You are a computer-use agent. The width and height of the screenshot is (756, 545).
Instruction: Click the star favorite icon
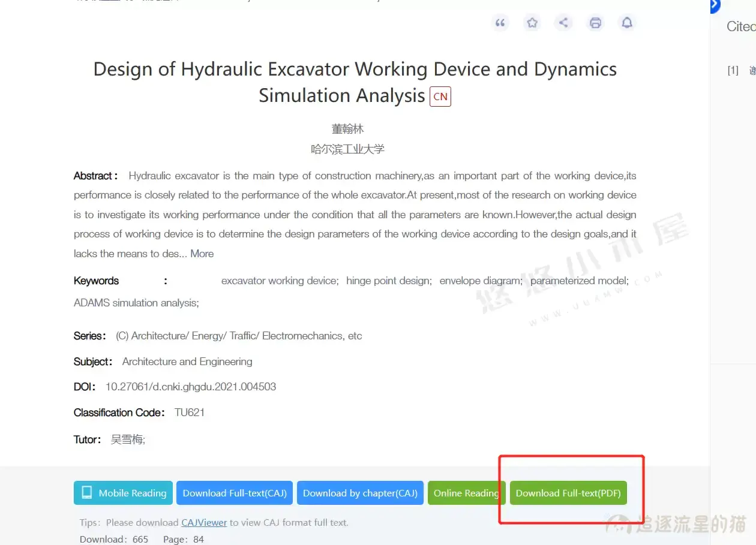tap(532, 23)
